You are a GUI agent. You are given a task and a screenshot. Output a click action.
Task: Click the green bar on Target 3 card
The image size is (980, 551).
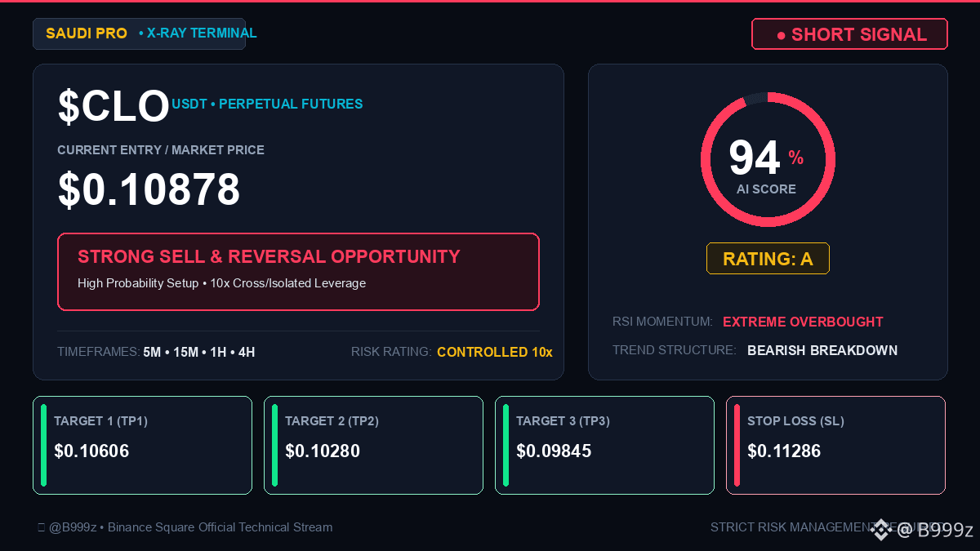click(x=506, y=445)
